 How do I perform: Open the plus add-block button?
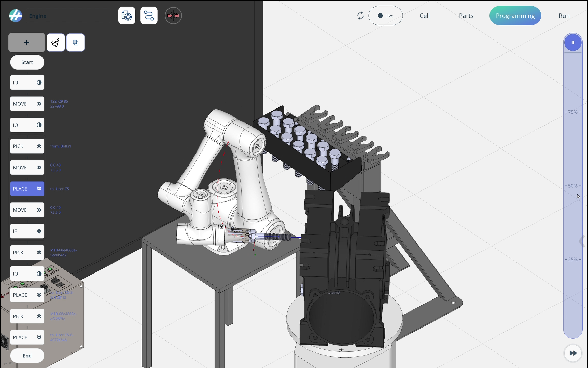pyautogui.click(x=26, y=43)
